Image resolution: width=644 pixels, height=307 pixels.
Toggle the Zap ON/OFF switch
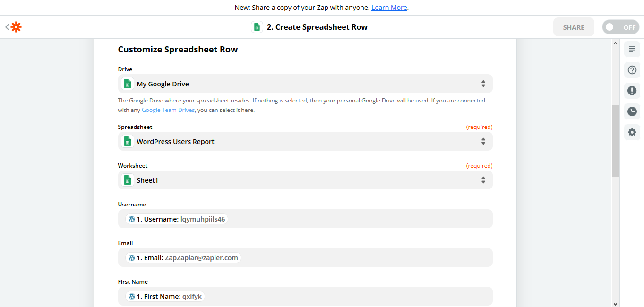620,27
